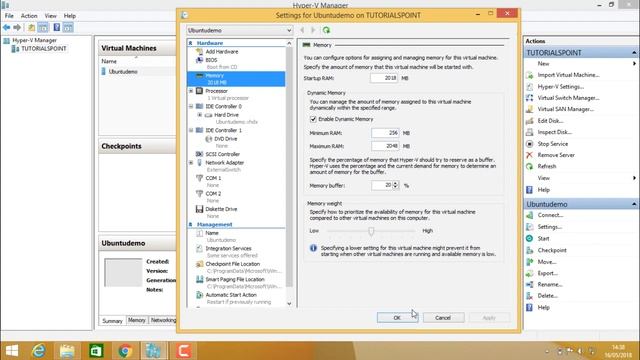Screen dimensions: 640x360
Task: Switch to the Summary tab
Action: (x=112, y=321)
